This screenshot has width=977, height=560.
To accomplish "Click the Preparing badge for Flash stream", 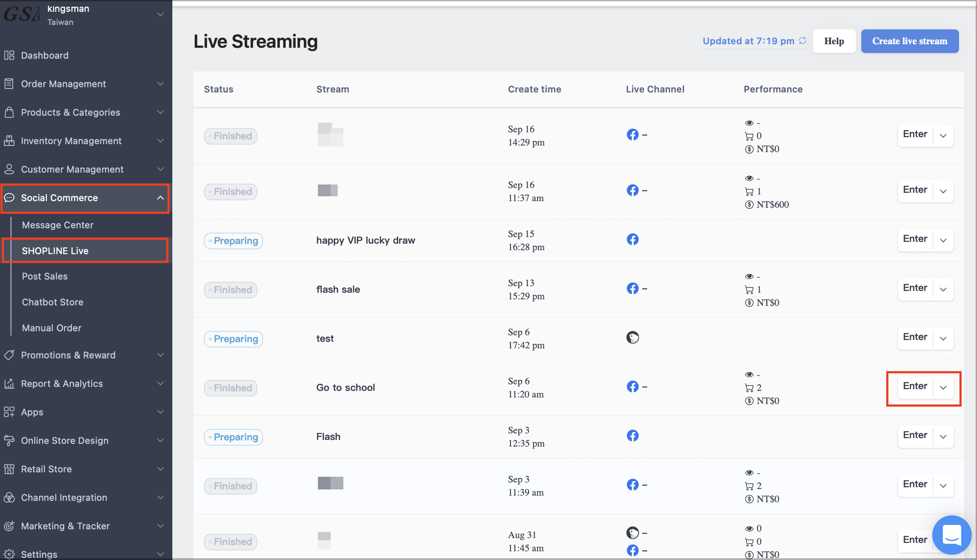I will [x=233, y=437].
